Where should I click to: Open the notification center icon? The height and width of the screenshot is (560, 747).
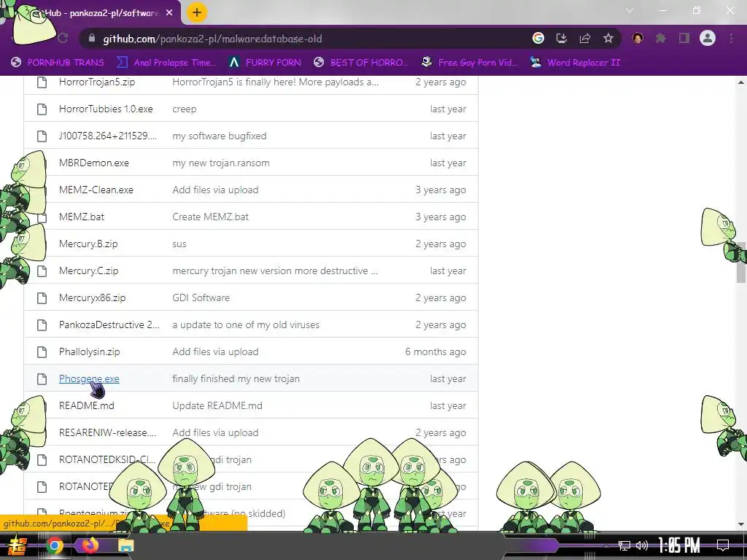pos(723,545)
